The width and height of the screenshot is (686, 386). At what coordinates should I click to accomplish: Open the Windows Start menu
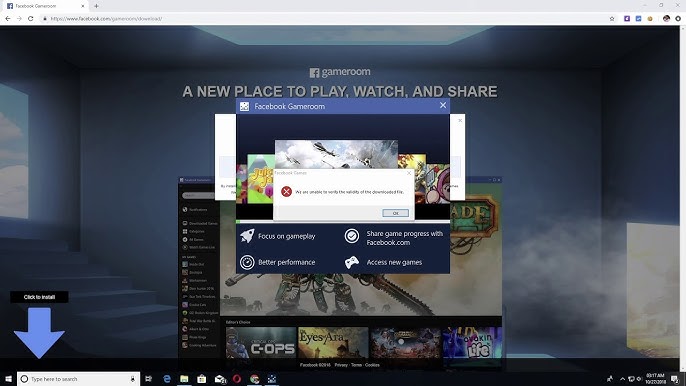[8, 379]
